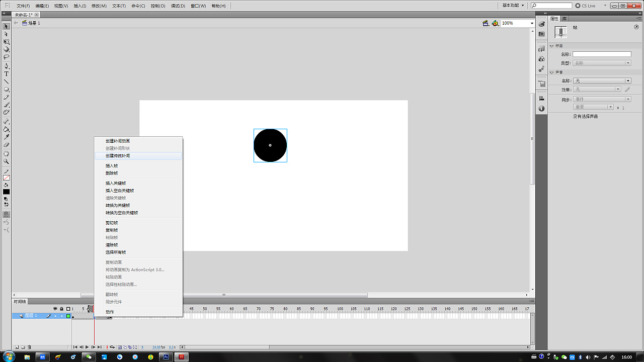
Task: Click the new layer icon in the timeline
Action: [x=17, y=347]
